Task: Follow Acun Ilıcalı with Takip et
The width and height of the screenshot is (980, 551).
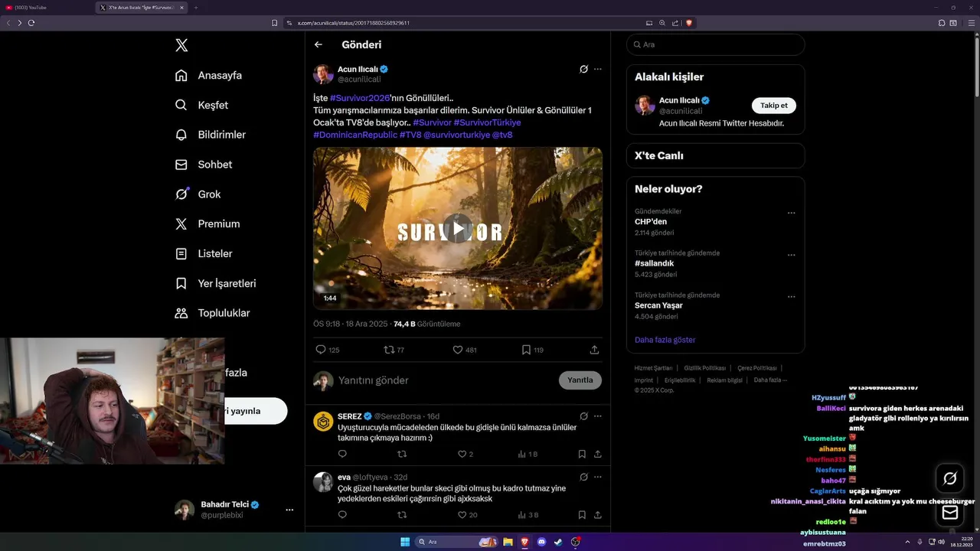Action: pyautogui.click(x=773, y=106)
